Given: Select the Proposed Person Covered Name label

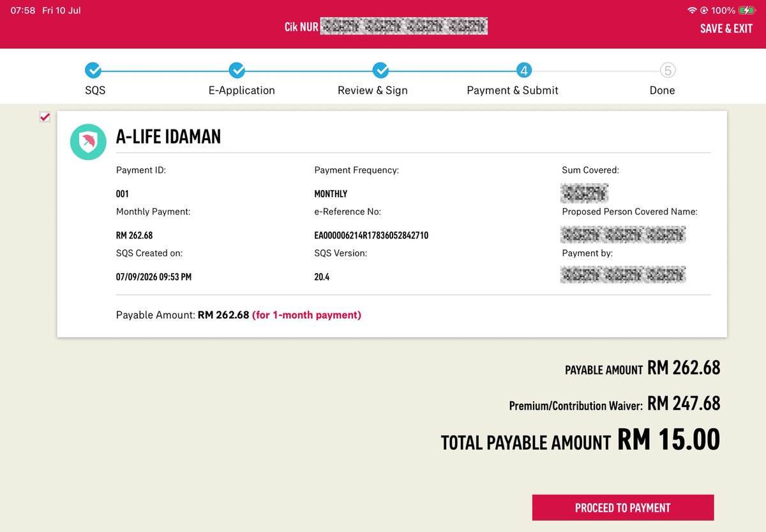Looking at the screenshot, I should click(629, 212).
